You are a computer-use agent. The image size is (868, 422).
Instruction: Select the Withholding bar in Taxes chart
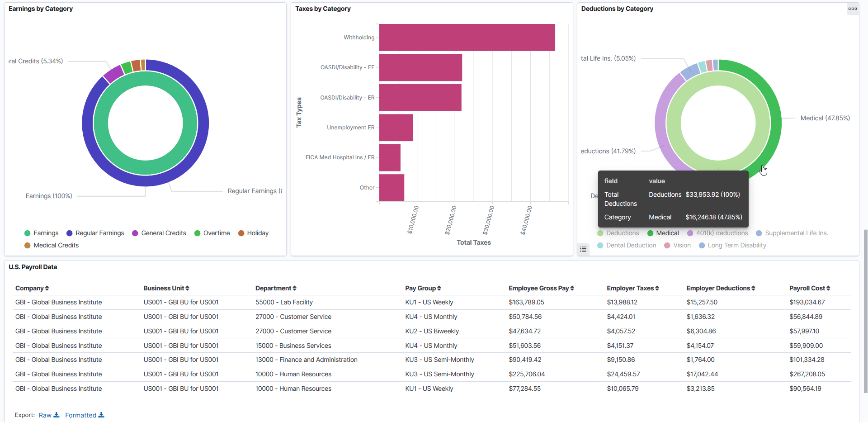(466, 37)
